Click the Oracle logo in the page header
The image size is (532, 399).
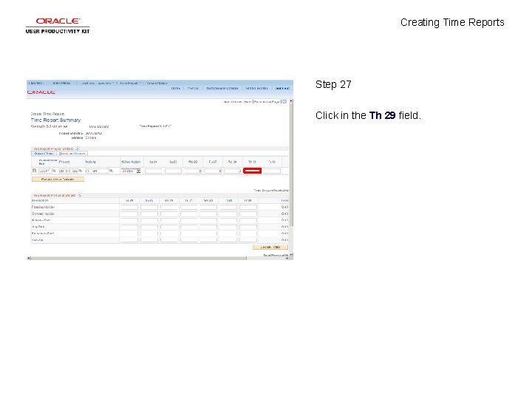[x=41, y=92]
